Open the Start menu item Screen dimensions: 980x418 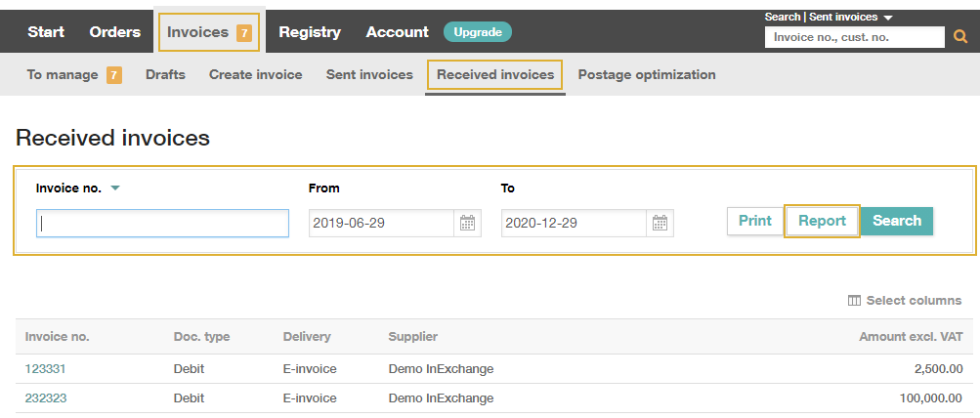[x=46, y=32]
